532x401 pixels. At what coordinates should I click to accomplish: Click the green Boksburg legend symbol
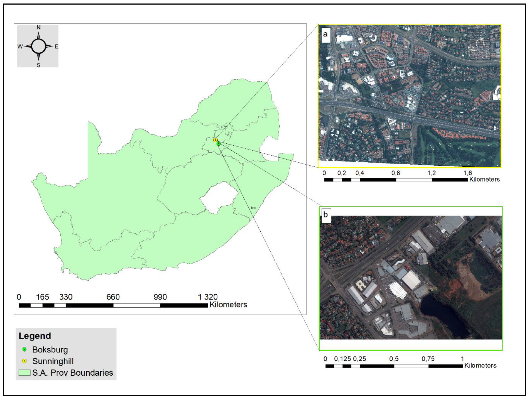pyautogui.click(x=24, y=349)
